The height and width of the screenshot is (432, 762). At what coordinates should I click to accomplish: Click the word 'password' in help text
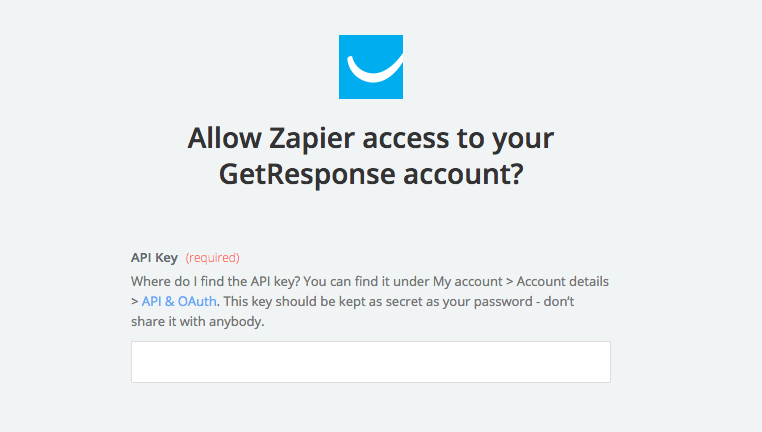(503, 302)
